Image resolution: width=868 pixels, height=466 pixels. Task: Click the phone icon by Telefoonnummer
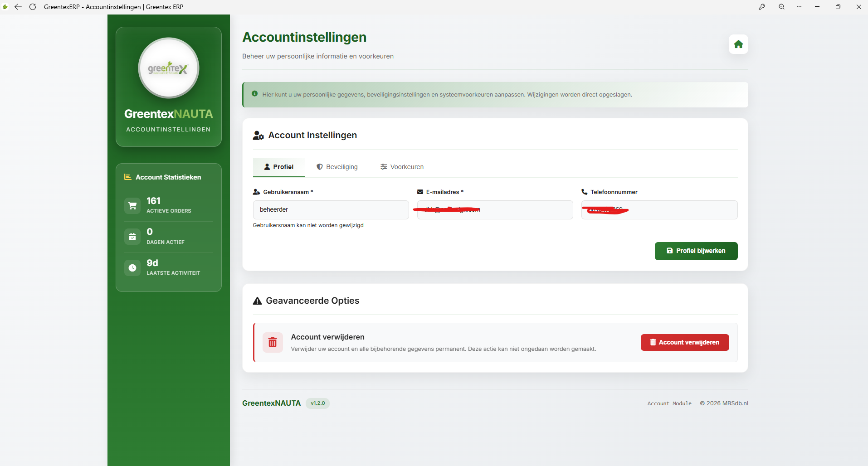(585, 192)
